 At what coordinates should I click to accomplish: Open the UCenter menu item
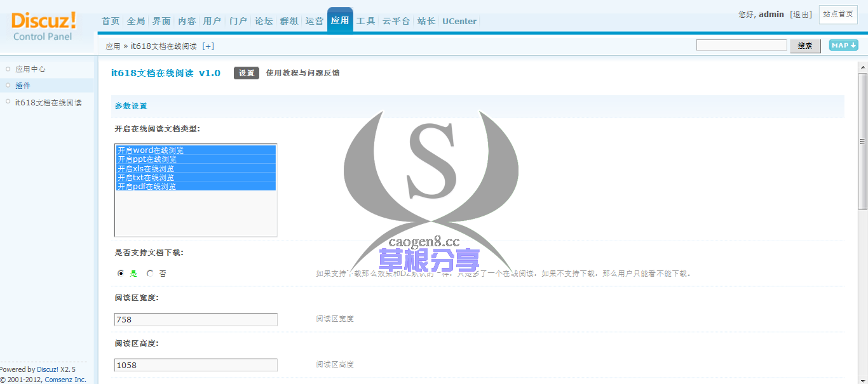pyautogui.click(x=459, y=20)
